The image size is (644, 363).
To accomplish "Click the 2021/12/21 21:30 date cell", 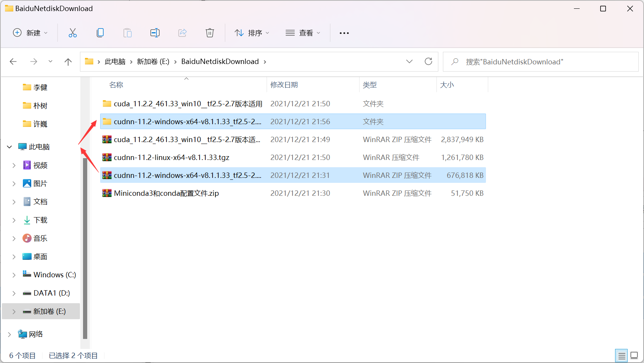I will click(x=300, y=193).
